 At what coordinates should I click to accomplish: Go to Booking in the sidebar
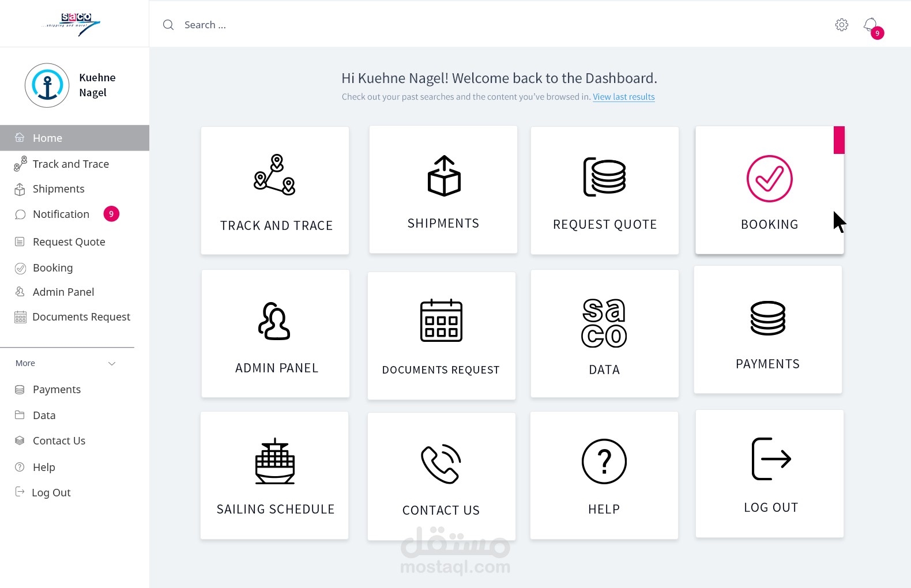53,268
